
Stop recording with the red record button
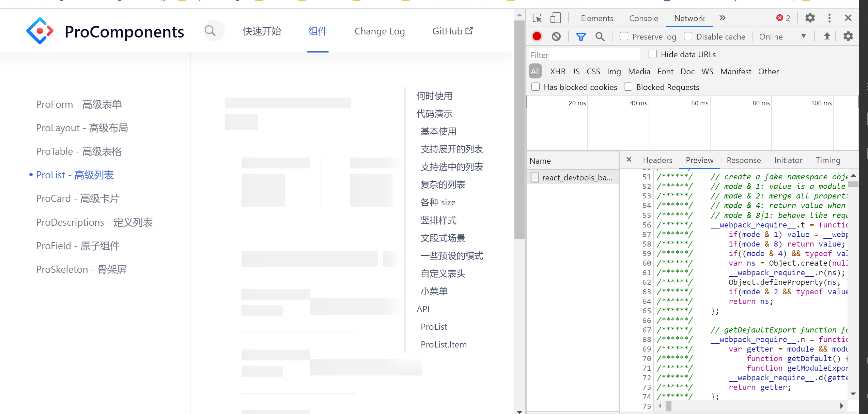pyautogui.click(x=537, y=36)
